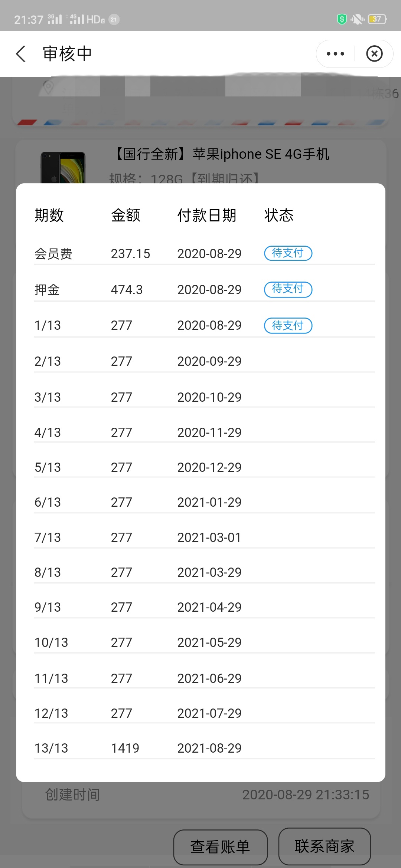Select the 13/13 installment row

coord(204,748)
